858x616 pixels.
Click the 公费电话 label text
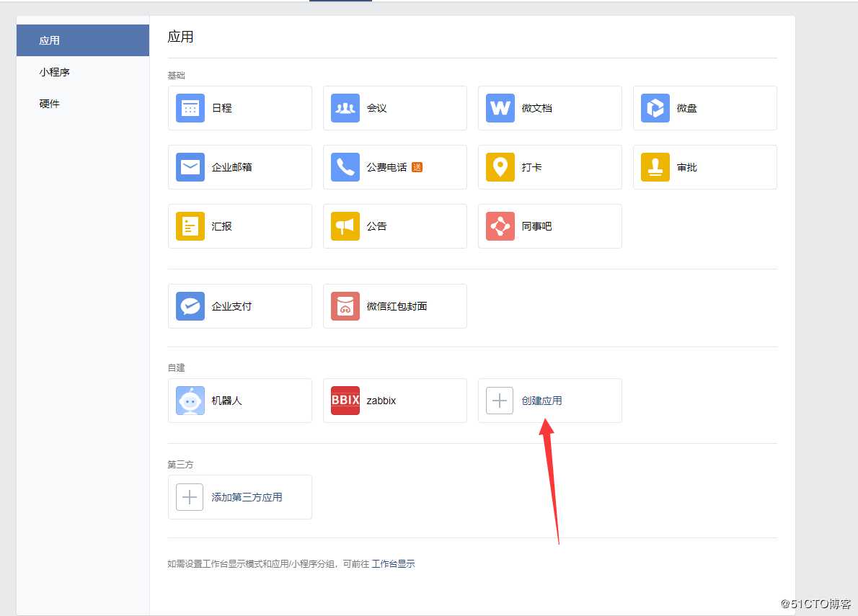point(387,167)
